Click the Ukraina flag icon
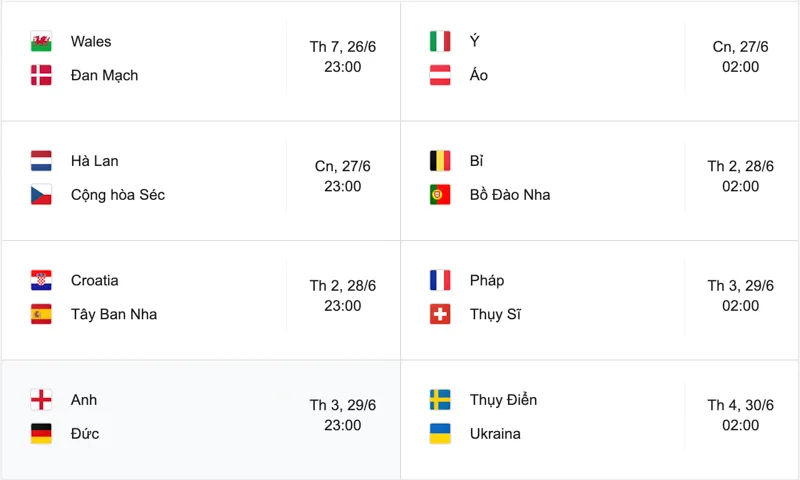800x480 pixels. (440, 434)
